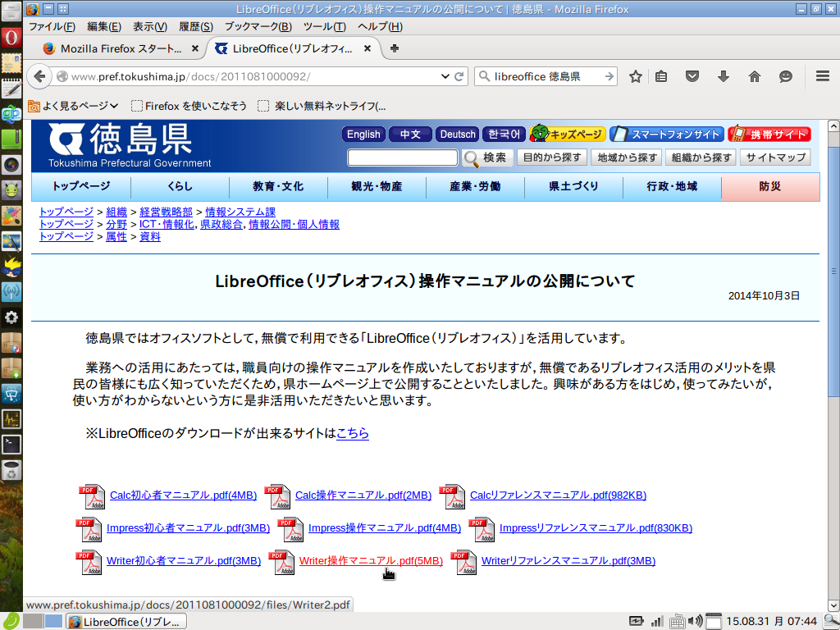This screenshot has width=840, height=630.
Task: Open the Calc初心者マニュアル.pdf(4MB) link
Action: (x=183, y=495)
